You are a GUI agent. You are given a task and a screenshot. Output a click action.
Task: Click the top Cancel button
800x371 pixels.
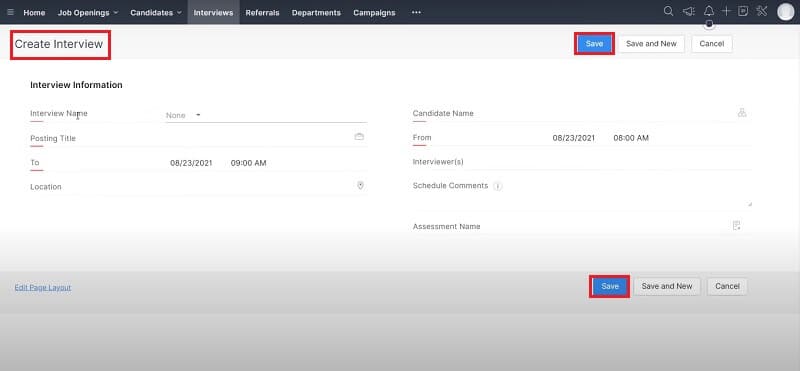point(712,44)
